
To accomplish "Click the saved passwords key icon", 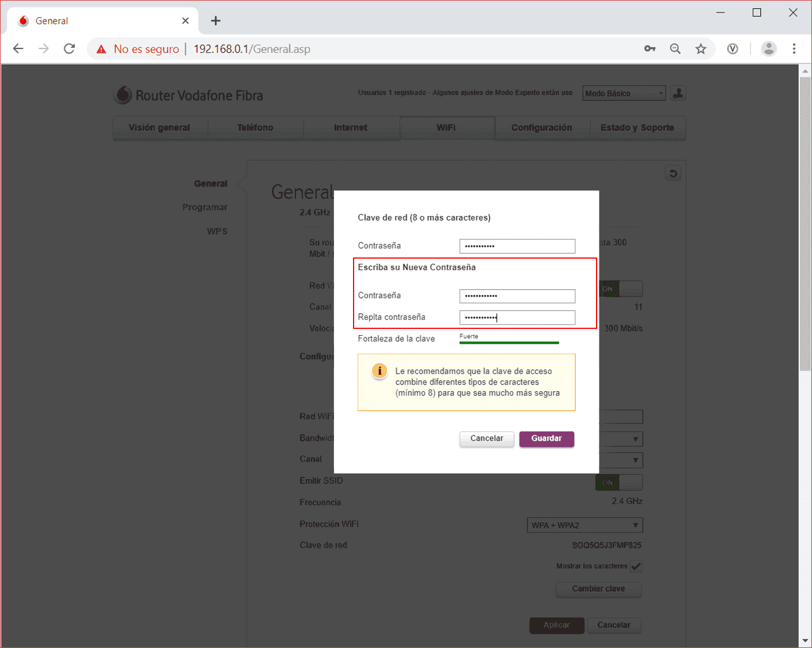I will 650,49.
